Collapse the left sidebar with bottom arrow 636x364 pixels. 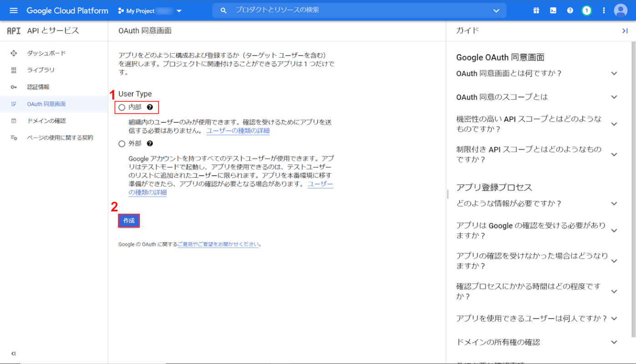pos(13,354)
